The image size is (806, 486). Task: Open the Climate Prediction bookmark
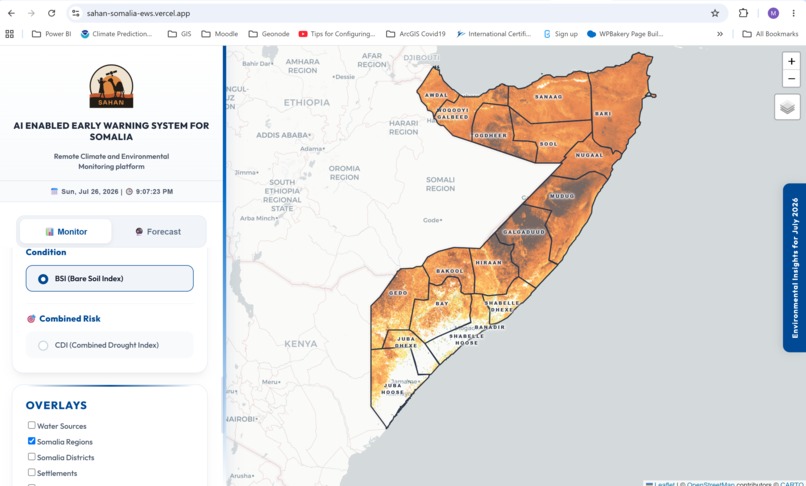pyautogui.click(x=116, y=34)
